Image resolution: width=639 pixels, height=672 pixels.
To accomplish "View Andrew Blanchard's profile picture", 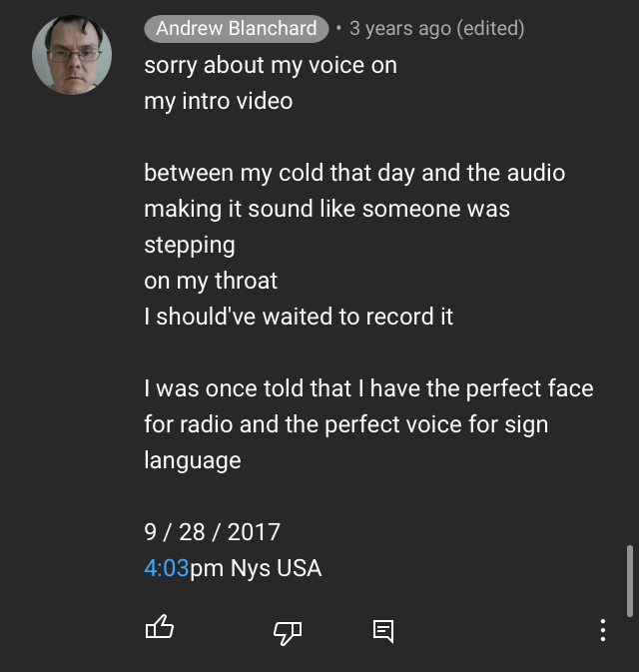I will click(x=72, y=55).
